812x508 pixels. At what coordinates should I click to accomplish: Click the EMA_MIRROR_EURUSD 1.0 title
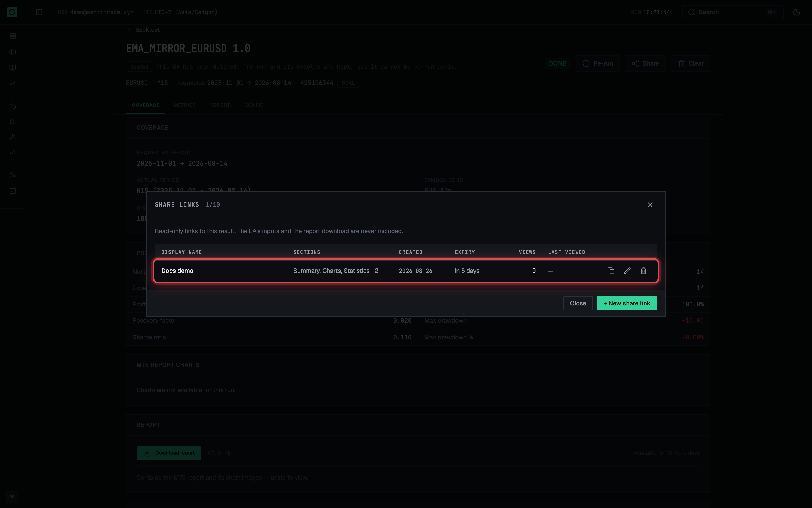(x=188, y=48)
